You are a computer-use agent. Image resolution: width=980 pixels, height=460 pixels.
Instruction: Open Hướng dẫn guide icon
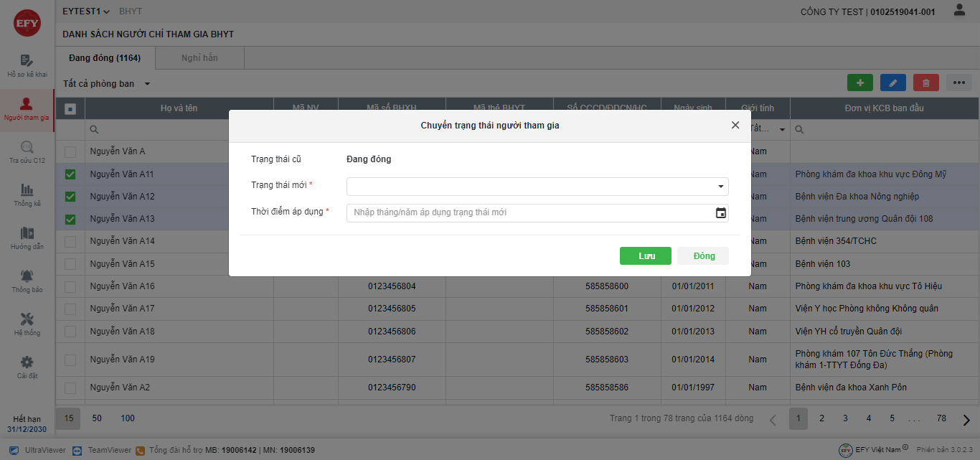(x=27, y=233)
